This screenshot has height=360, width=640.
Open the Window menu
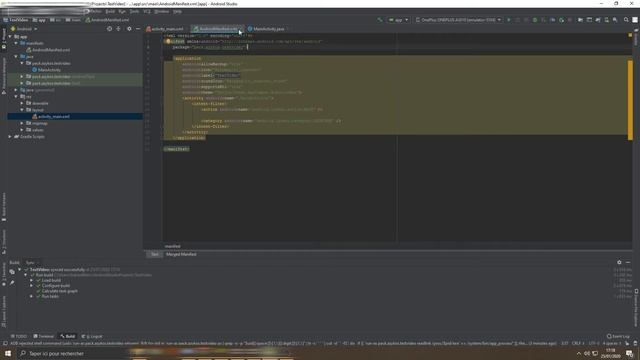162,11
